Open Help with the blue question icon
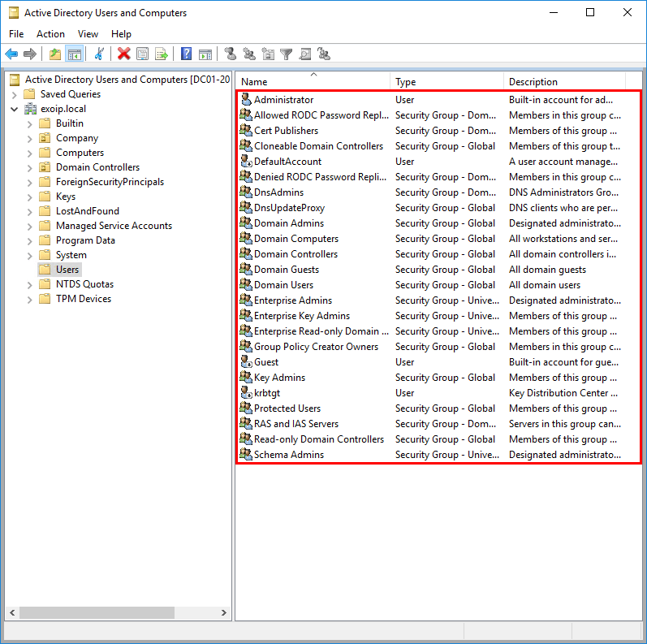 [187, 54]
